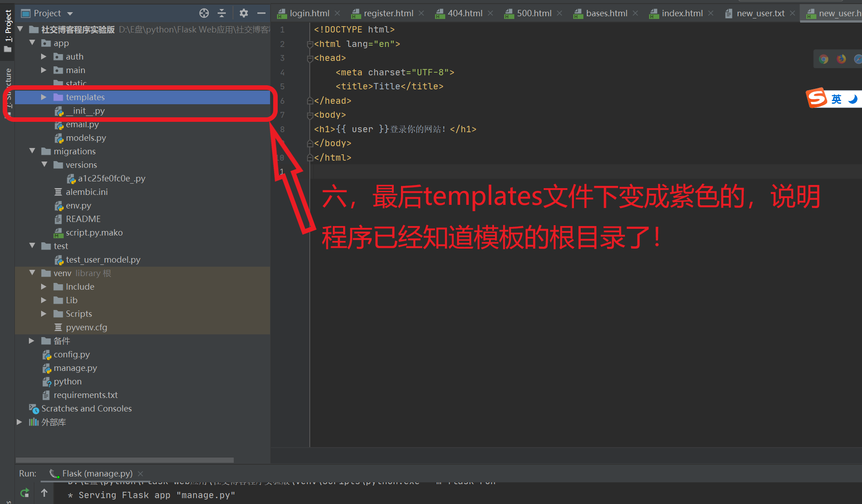Screen dimensions: 862x504
Task: Hide the Project tool window
Action: click(262, 13)
